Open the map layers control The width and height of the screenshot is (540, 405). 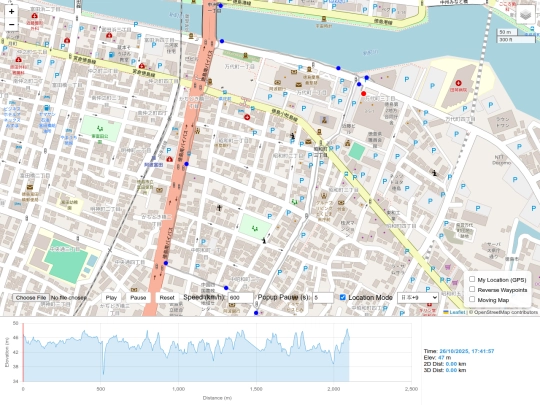(x=526, y=14)
